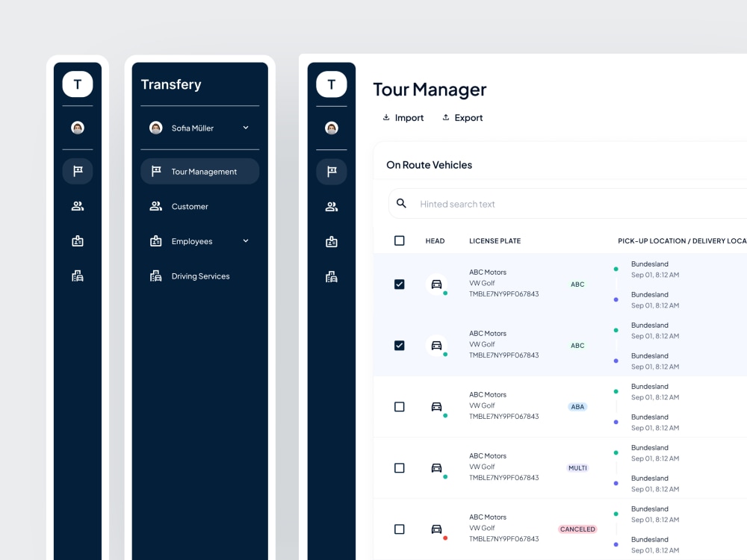Uncheck the first selected vehicle row
This screenshot has height=560, width=747.
[x=399, y=284]
